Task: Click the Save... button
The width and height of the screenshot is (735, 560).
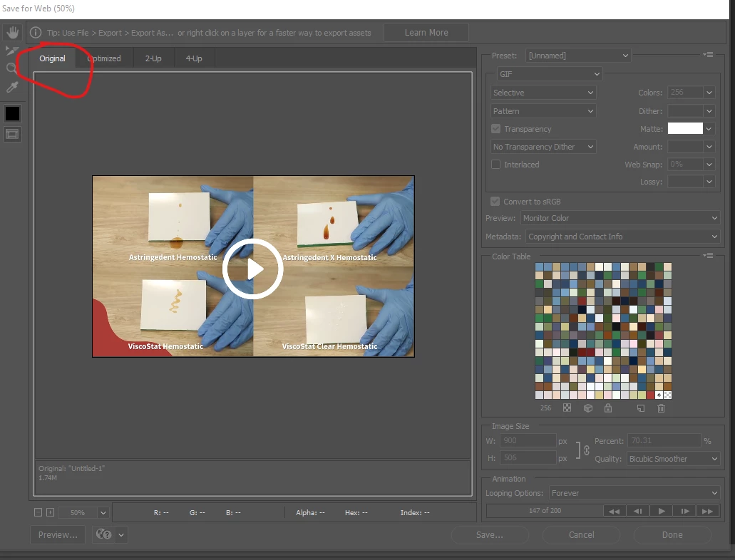Action: (x=490, y=534)
